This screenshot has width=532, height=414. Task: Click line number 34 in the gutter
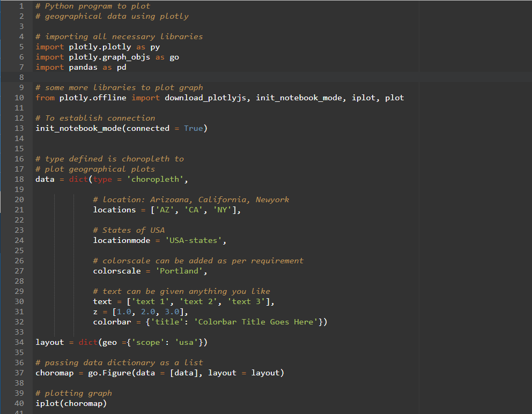[x=19, y=342]
